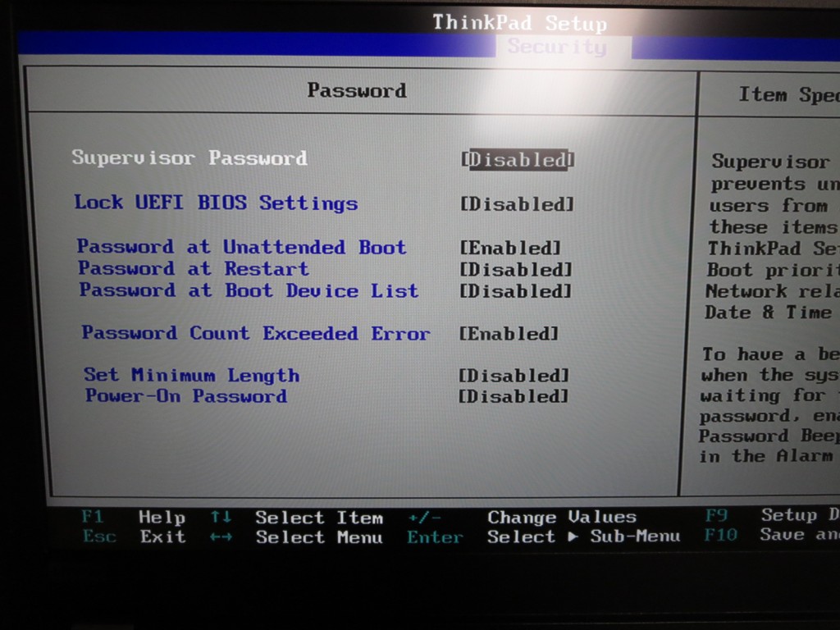Click the left-right arrows icon

click(221, 536)
